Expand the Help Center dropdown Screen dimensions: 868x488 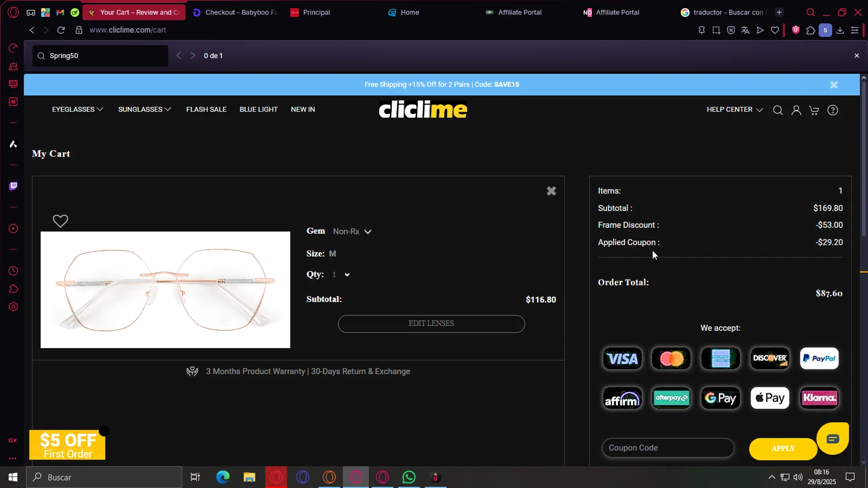click(735, 109)
